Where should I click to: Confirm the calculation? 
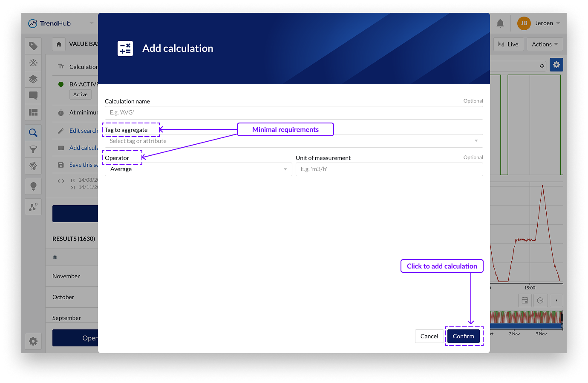[x=463, y=336]
